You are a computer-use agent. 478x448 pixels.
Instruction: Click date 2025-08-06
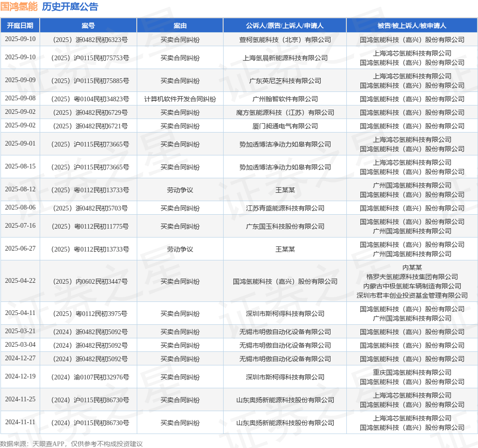click(20, 207)
